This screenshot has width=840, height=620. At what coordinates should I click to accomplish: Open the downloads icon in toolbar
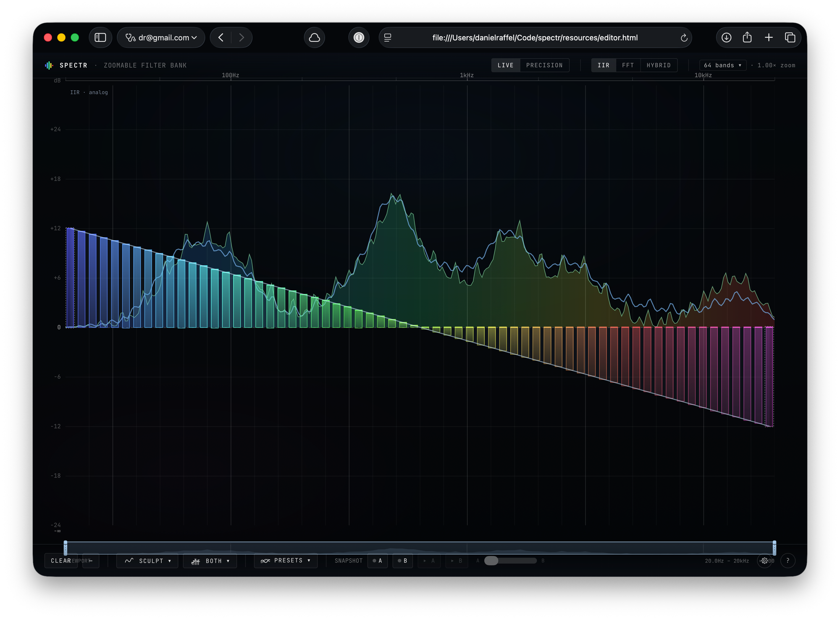(x=727, y=38)
